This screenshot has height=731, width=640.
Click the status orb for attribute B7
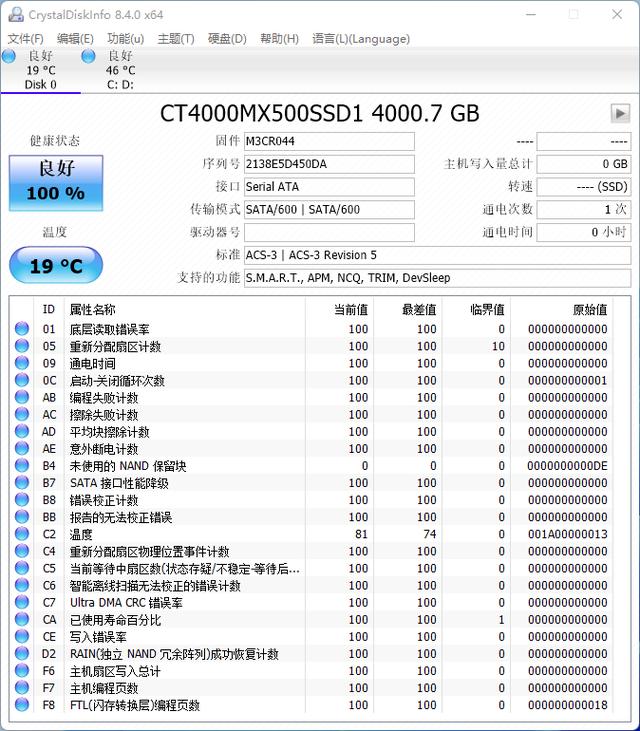point(21,483)
